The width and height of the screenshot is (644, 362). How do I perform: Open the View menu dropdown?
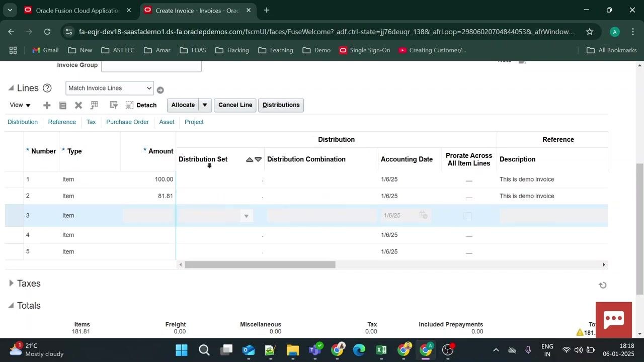coord(20,105)
